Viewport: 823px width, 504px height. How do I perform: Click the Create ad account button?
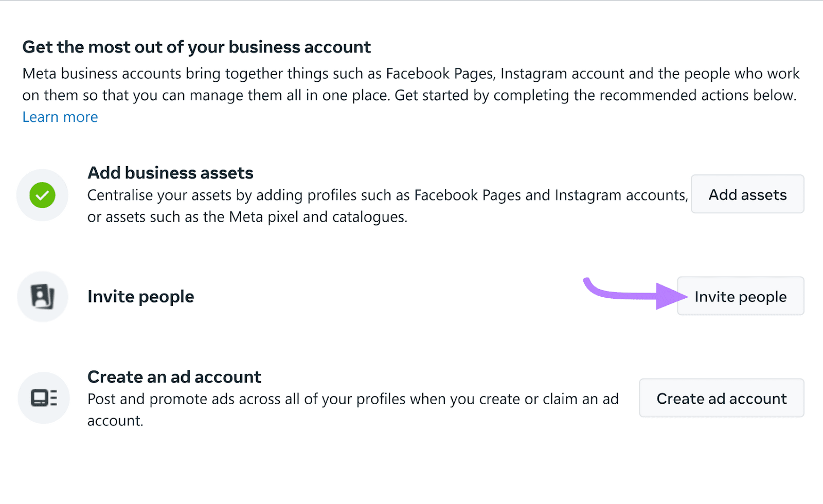click(x=721, y=398)
